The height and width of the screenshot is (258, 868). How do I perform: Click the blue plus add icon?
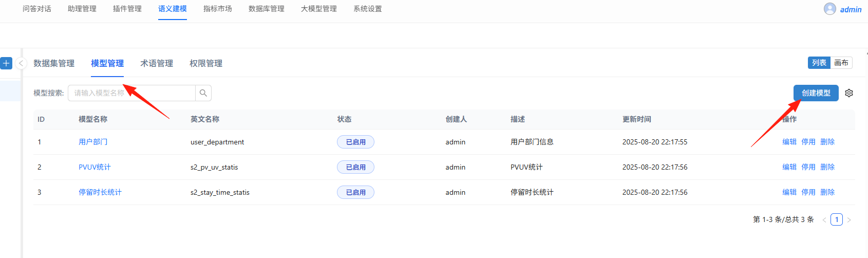coord(6,63)
